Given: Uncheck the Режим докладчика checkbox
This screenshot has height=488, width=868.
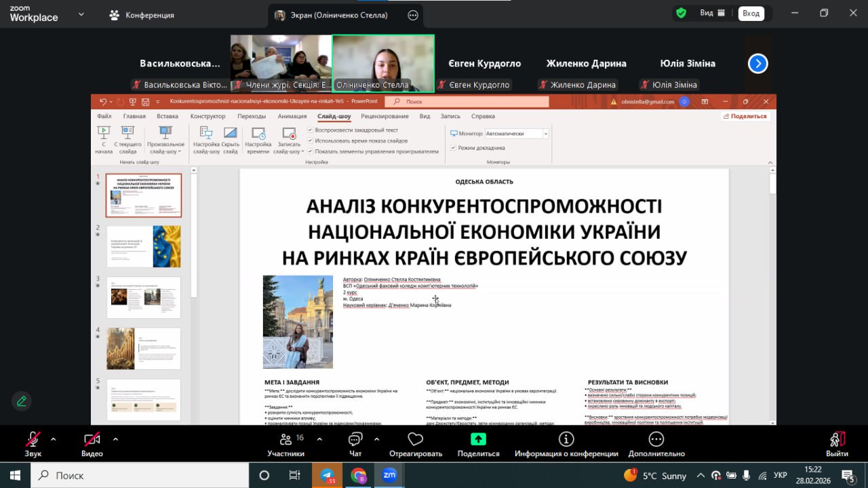Looking at the screenshot, I should [x=454, y=147].
